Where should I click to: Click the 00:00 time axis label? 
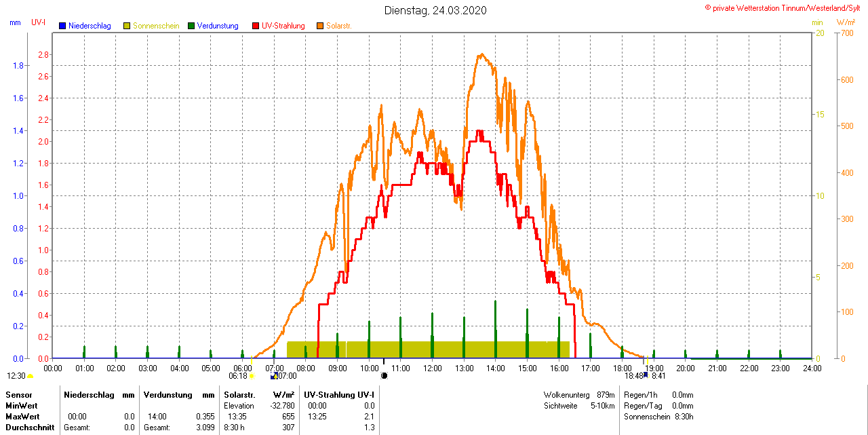[53, 368]
